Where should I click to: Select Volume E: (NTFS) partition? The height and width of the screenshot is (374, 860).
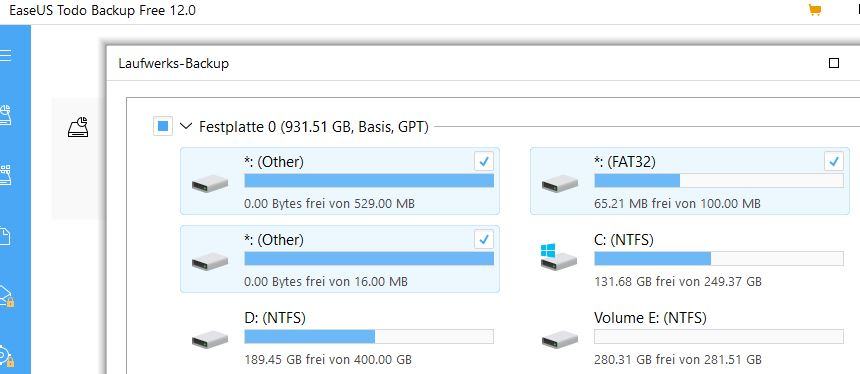pyautogui.click(x=690, y=338)
